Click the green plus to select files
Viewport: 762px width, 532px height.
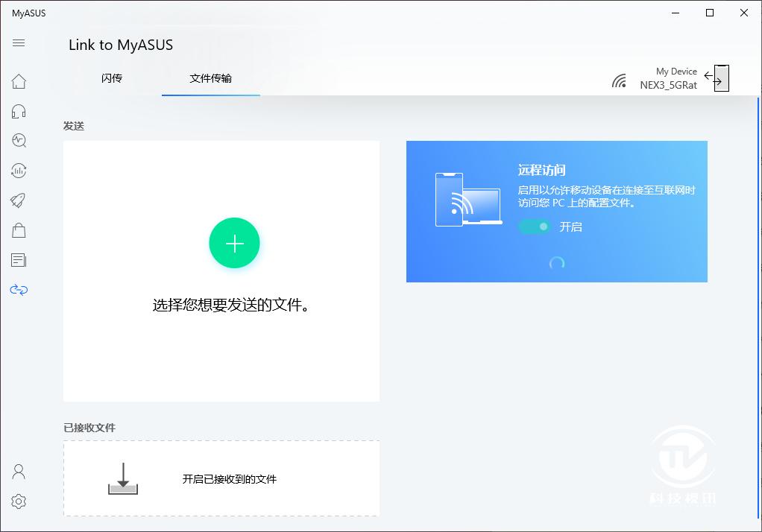click(x=234, y=243)
